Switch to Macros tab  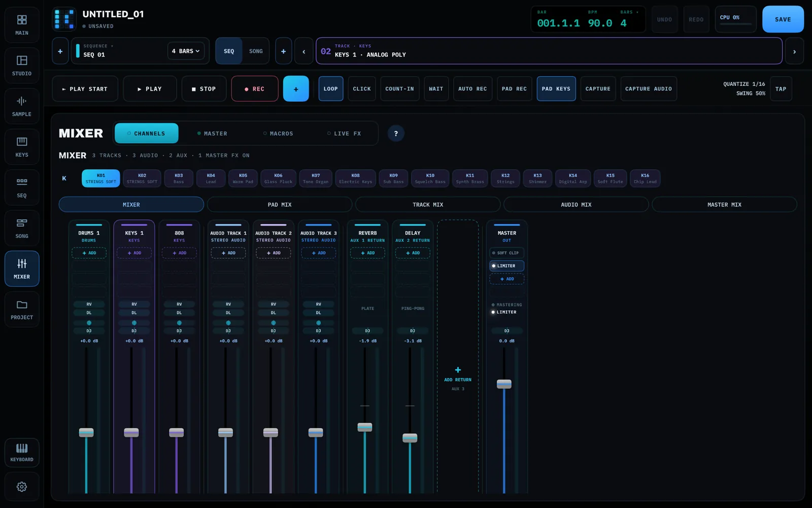(x=278, y=133)
